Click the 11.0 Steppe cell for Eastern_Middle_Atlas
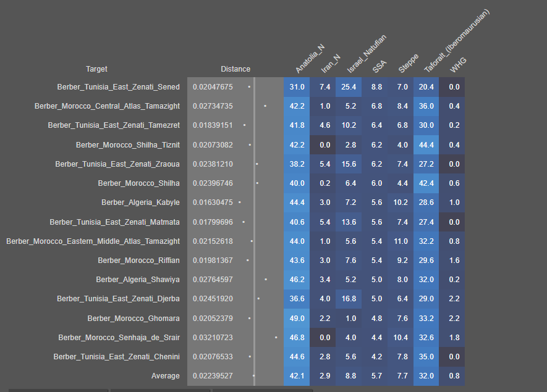 tap(401, 241)
